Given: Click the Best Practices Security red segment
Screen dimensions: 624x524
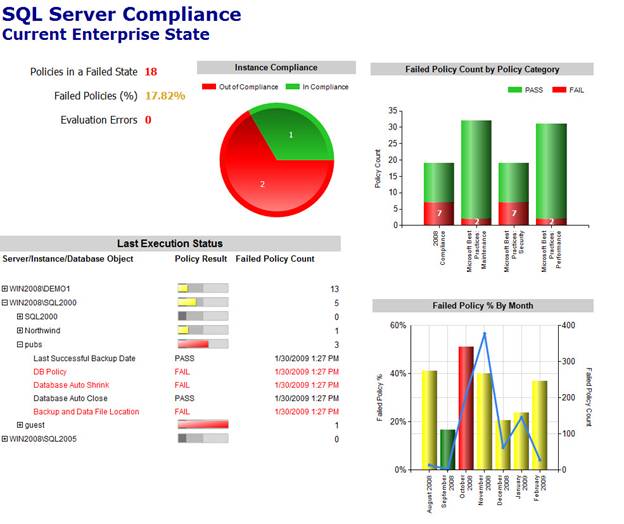Looking at the screenshot, I should coord(514,214).
